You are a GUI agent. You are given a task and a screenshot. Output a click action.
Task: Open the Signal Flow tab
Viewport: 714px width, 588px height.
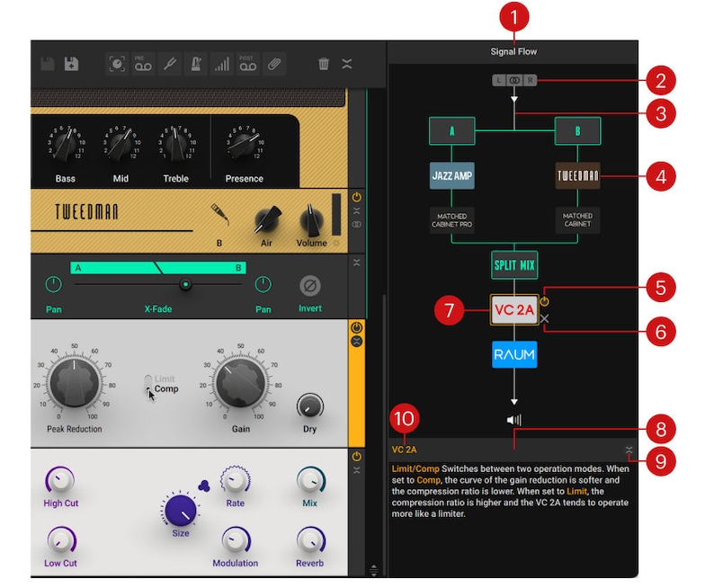(513, 51)
